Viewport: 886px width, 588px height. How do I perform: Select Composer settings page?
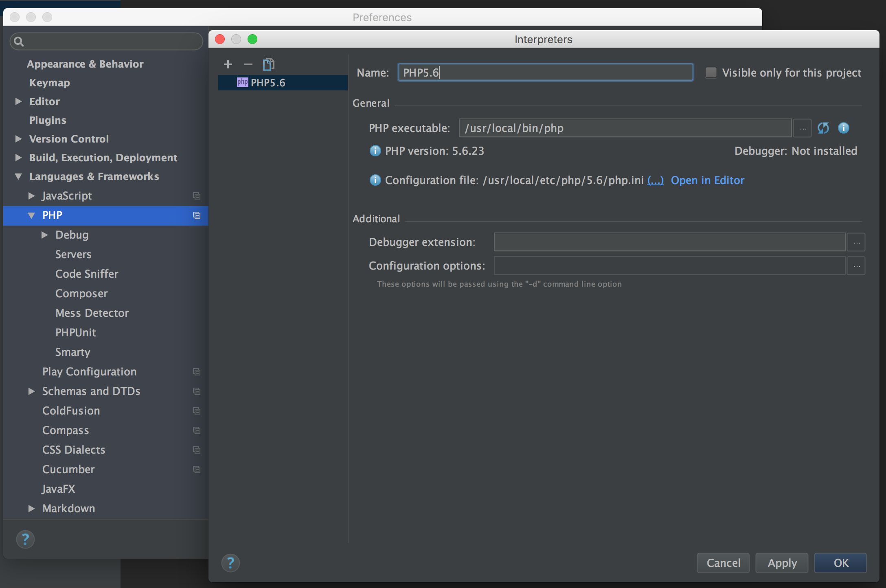pos(81,294)
